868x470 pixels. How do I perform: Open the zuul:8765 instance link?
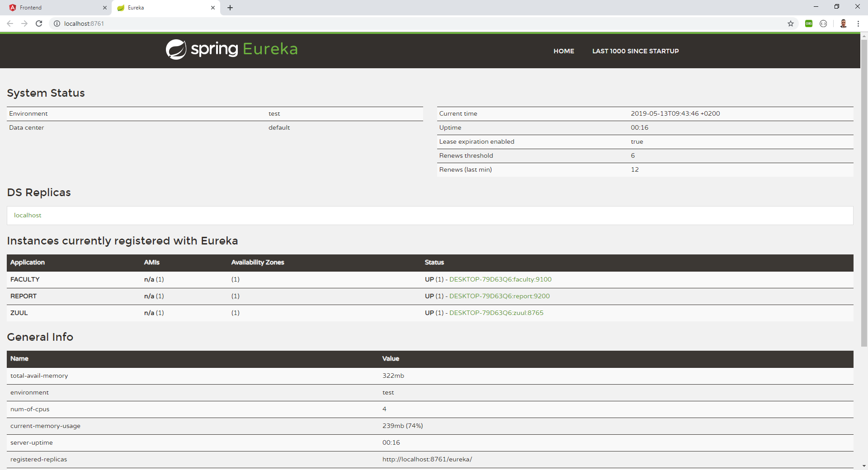pyautogui.click(x=496, y=313)
